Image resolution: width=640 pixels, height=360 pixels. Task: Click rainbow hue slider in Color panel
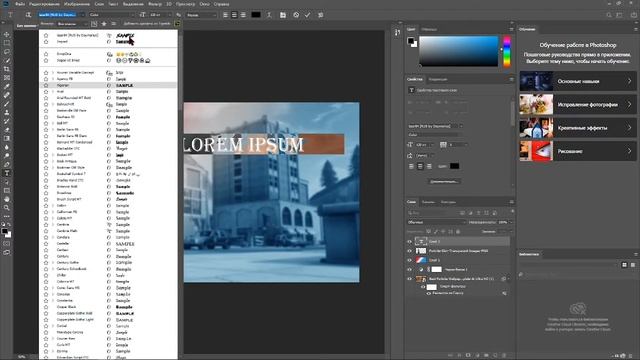(507, 51)
